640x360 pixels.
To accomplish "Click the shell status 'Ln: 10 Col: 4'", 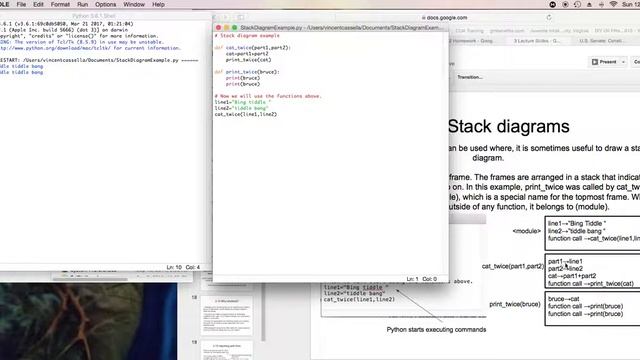I will coord(183,267).
